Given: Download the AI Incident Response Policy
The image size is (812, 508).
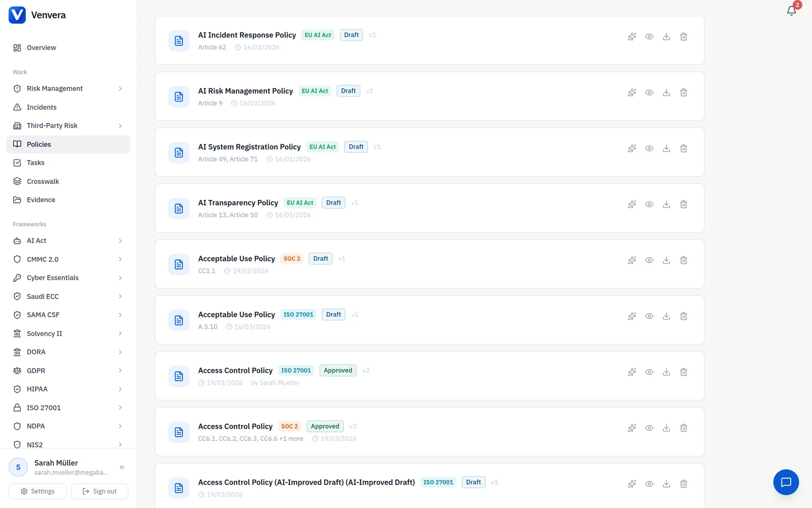Looking at the screenshot, I should tap(666, 37).
